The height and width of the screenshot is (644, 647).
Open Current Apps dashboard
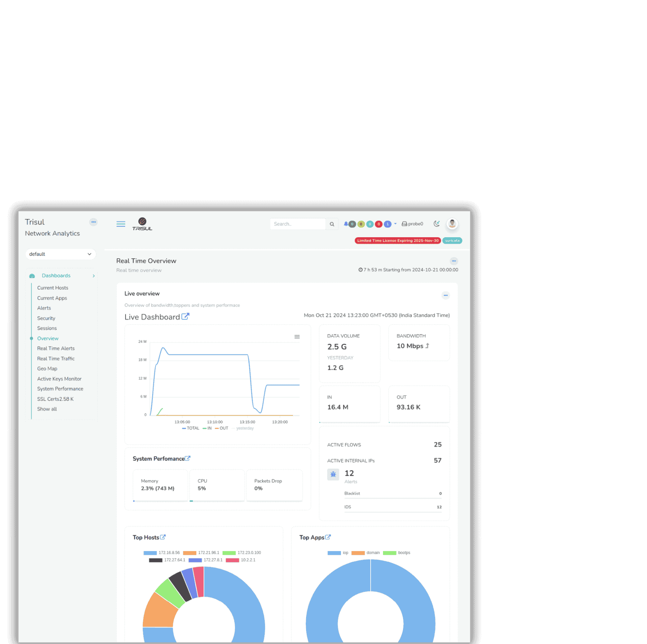click(52, 298)
